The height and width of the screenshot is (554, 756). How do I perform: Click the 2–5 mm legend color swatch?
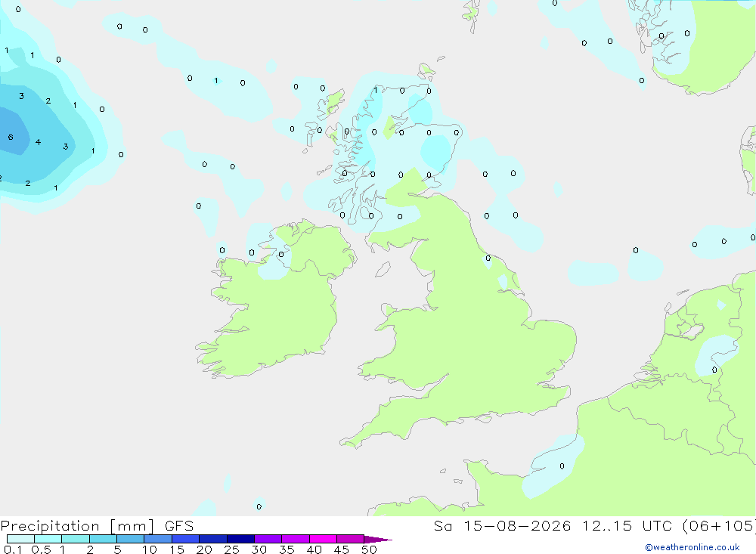103,539
